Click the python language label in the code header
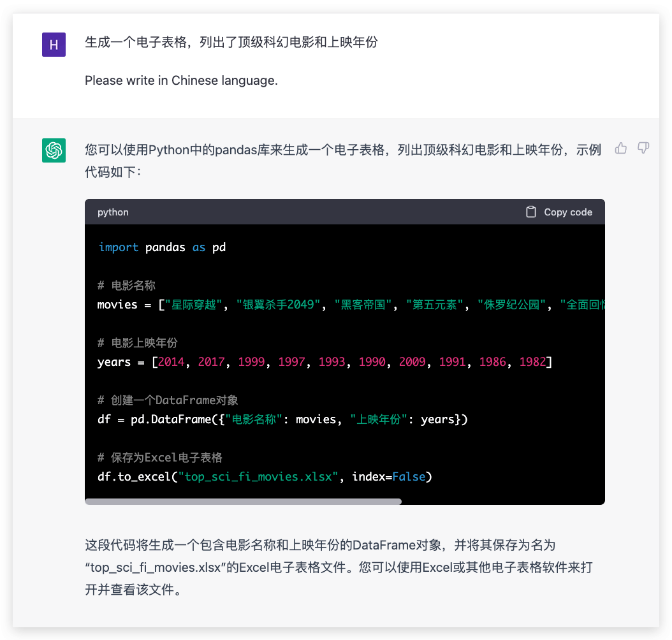 tap(113, 212)
